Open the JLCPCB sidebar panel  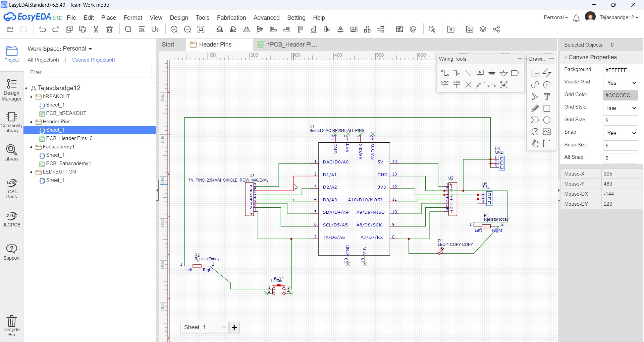click(11, 219)
